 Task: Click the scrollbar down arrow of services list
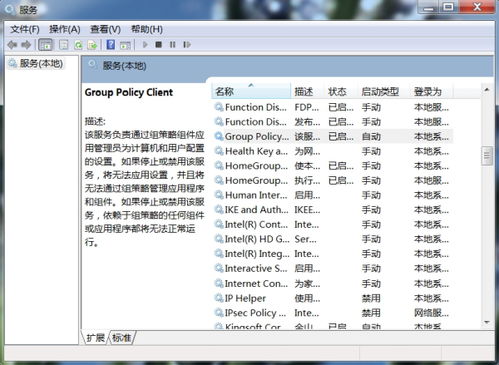[487, 322]
